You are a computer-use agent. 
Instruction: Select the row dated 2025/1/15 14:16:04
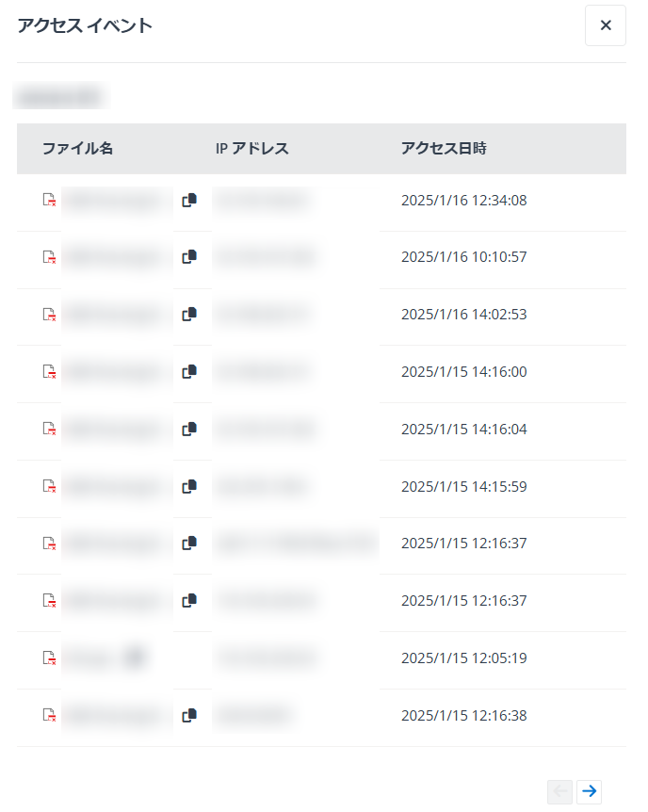(x=321, y=431)
